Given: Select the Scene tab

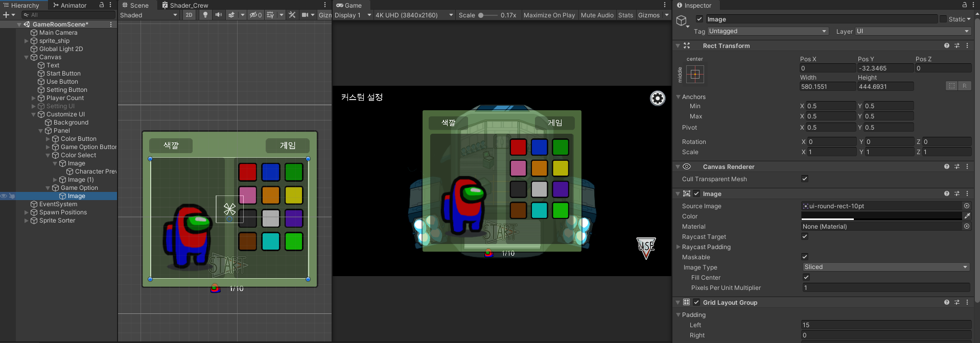Looking at the screenshot, I should click(x=135, y=5).
